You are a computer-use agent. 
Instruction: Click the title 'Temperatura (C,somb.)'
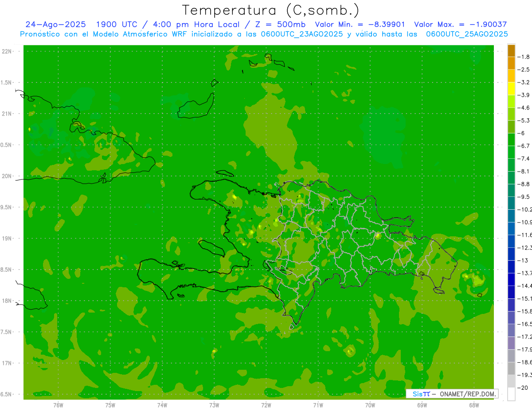(x=271, y=10)
